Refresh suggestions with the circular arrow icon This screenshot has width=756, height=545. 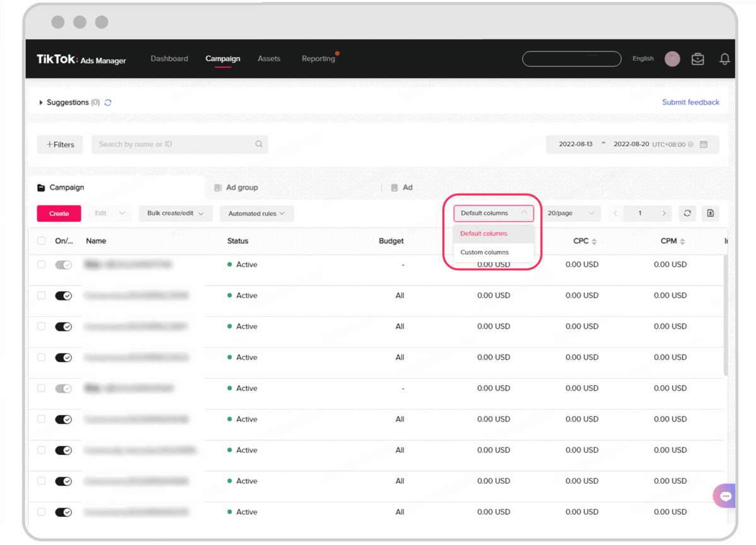(108, 103)
